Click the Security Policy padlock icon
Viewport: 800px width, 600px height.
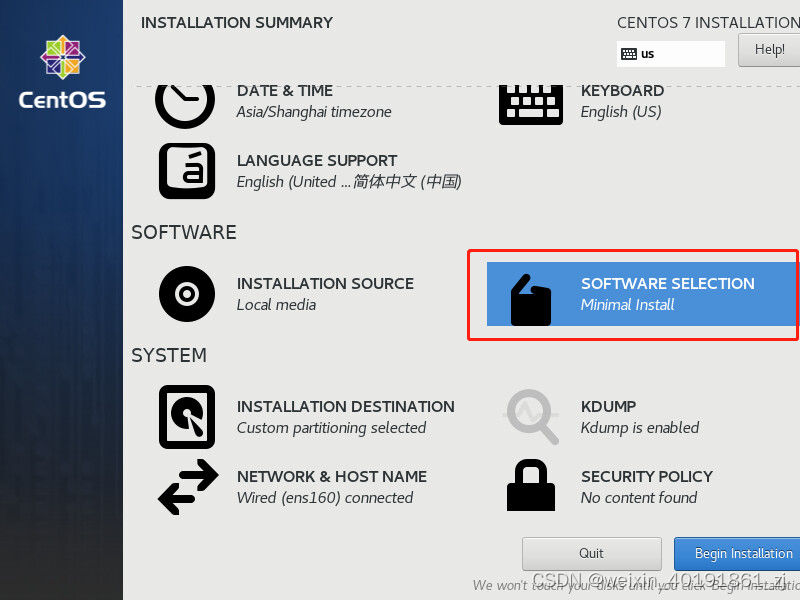[531, 487]
